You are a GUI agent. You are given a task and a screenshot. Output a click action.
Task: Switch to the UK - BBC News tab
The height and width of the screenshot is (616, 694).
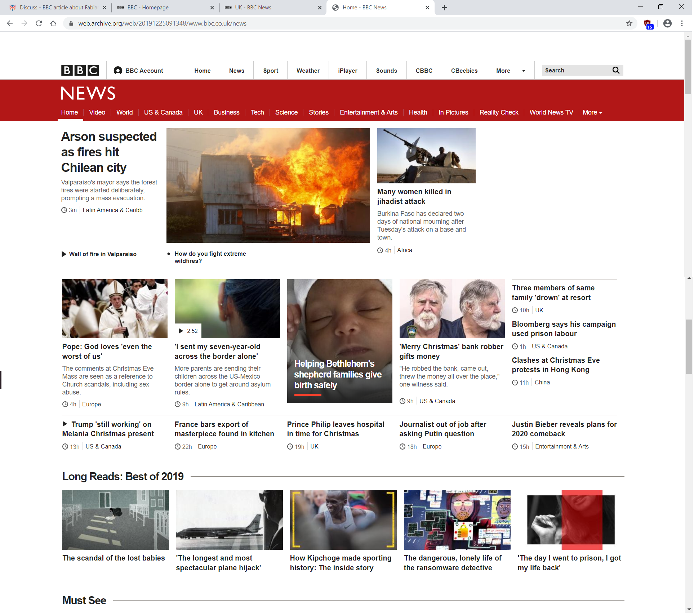[272, 8]
